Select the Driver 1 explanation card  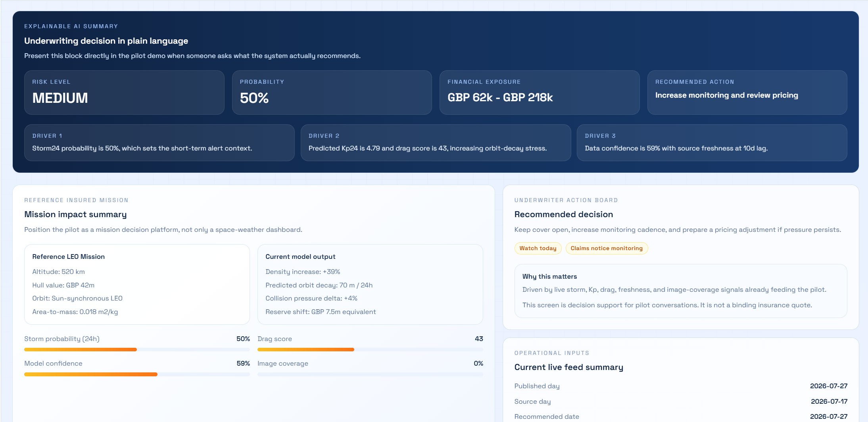click(x=159, y=143)
